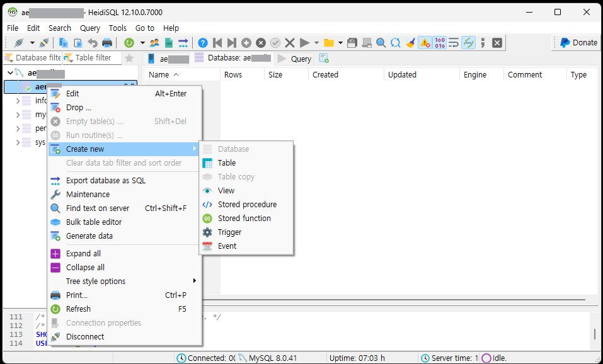603x364 pixels.
Task: Click the PayPal Donate button
Action: coord(578,43)
